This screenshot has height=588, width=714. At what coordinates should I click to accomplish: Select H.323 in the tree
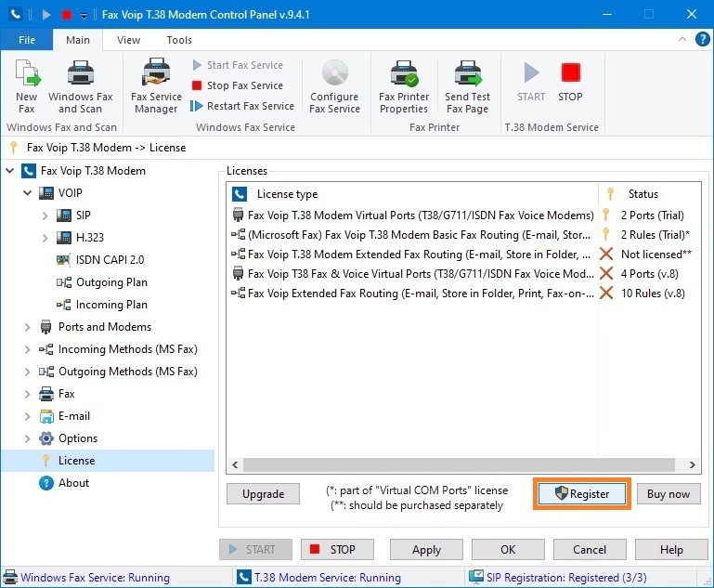tap(90, 237)
